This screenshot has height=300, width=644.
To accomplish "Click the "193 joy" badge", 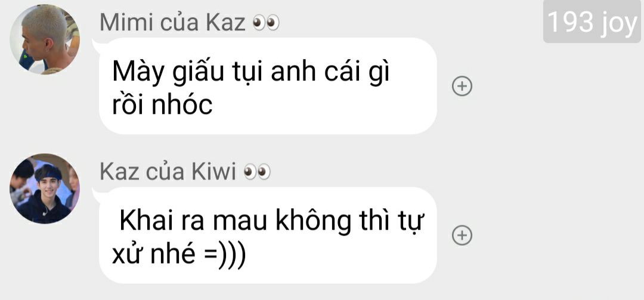I will (x=592, y=21).
